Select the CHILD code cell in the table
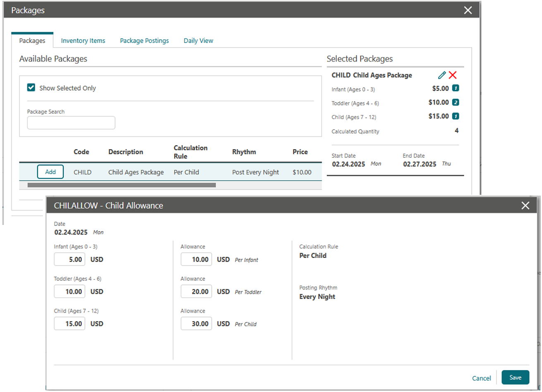Screen dimensions: 542x392 [x=83, y=172]
